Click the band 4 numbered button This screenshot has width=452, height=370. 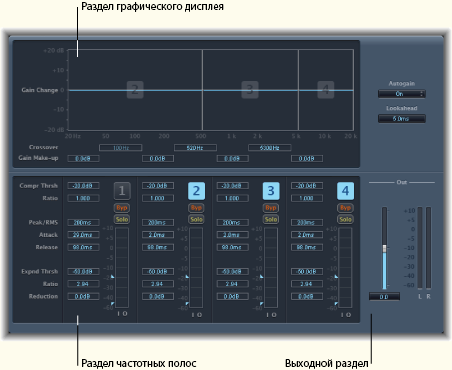(x=345, y=191)
